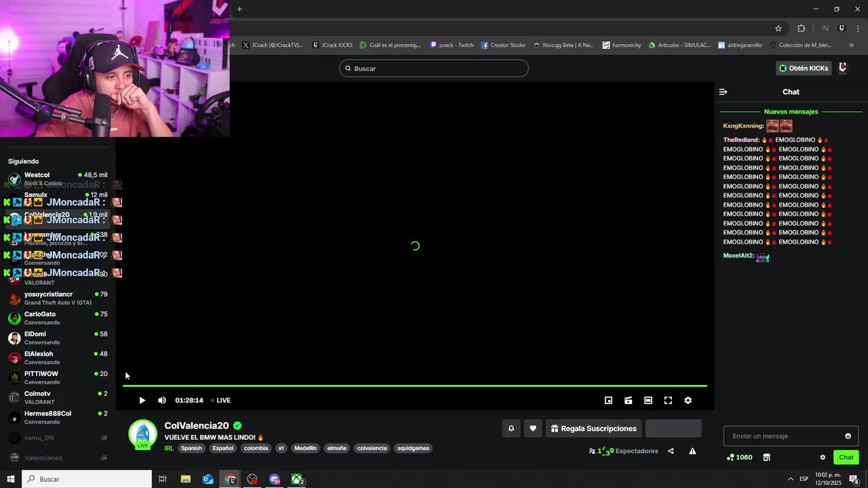Open harmonicity bookmark

pos(622,45)
